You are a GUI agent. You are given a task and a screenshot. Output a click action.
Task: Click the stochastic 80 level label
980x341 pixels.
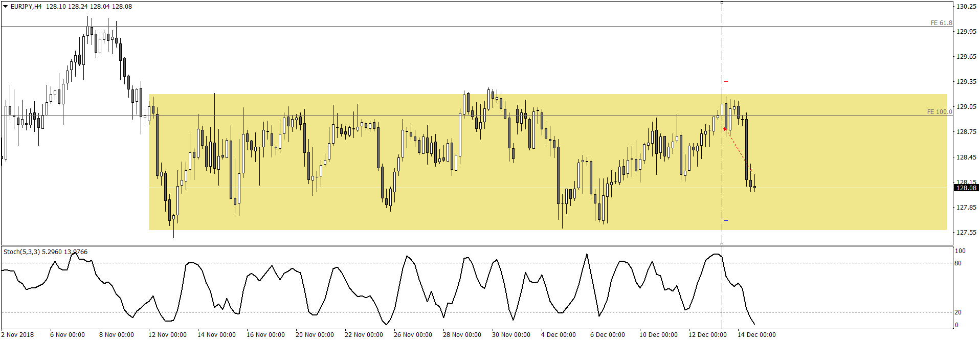pyautogui.click(x=958, y=263)
